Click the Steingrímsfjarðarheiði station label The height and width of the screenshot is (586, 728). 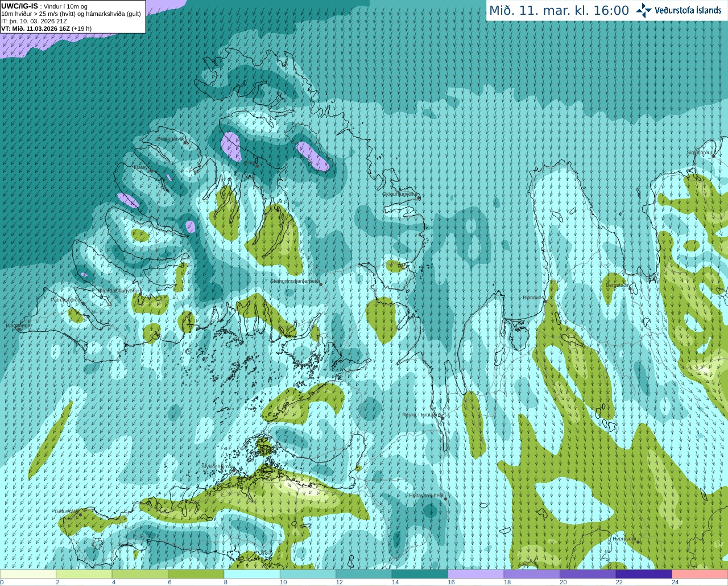coord(295,281)
